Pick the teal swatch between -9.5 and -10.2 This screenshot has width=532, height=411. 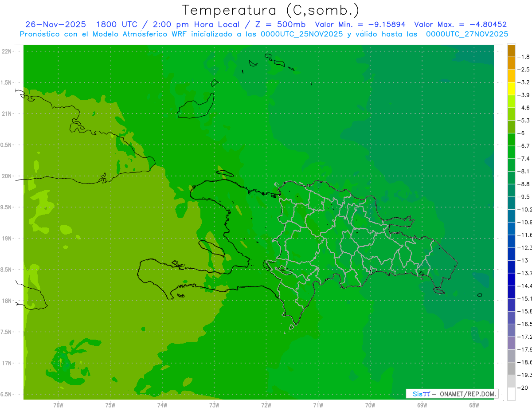click(511, 203)
